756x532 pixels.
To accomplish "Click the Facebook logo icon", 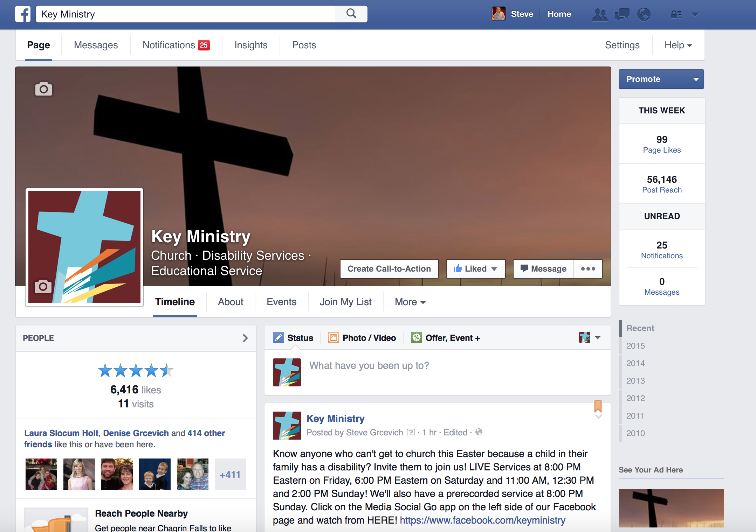I will coord(23,14).
